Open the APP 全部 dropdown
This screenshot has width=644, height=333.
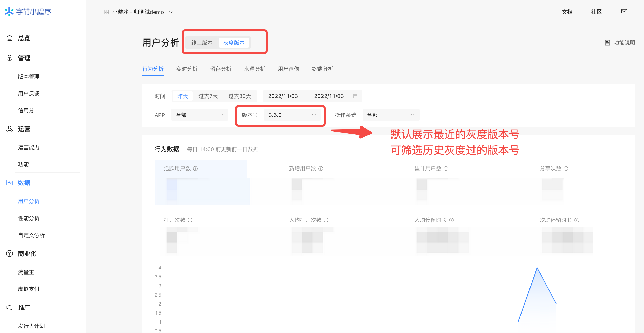point(200,115)
